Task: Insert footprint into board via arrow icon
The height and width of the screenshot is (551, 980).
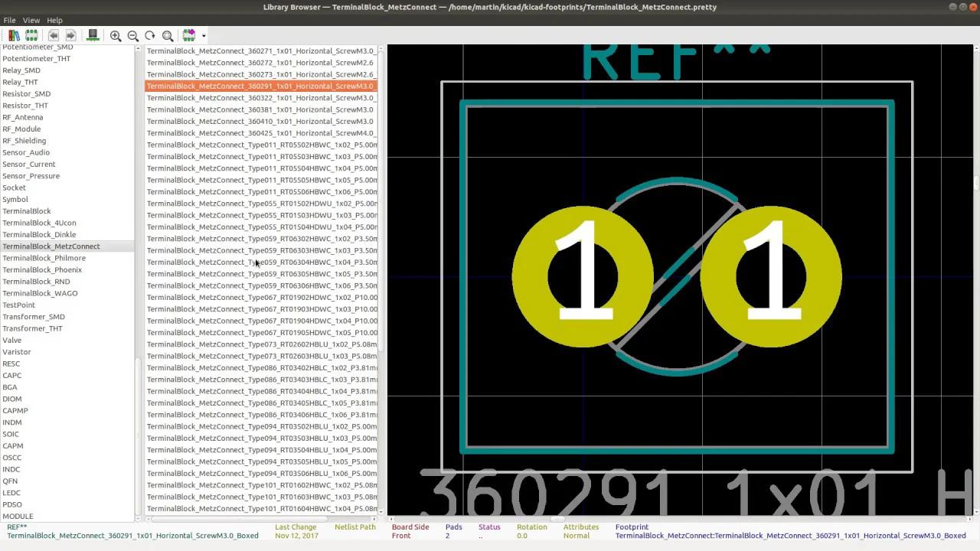Action: pyautogui.click(x=188, y=35)
